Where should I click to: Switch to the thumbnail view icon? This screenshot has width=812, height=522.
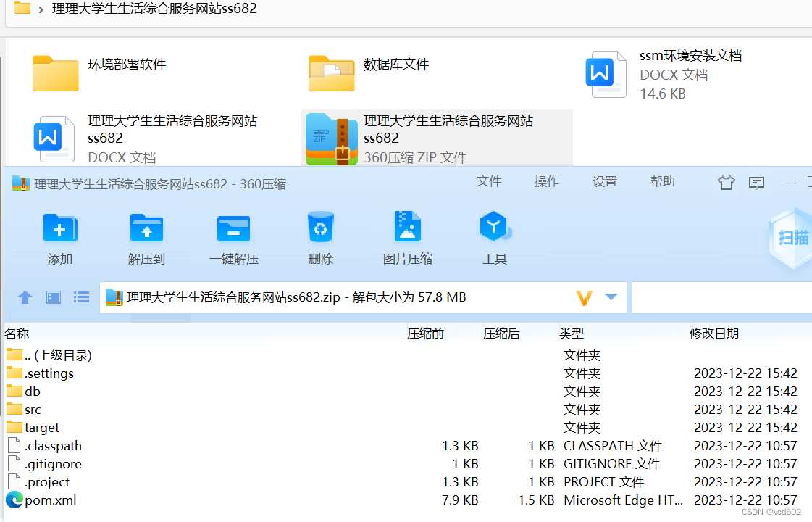tap(54, 297)
